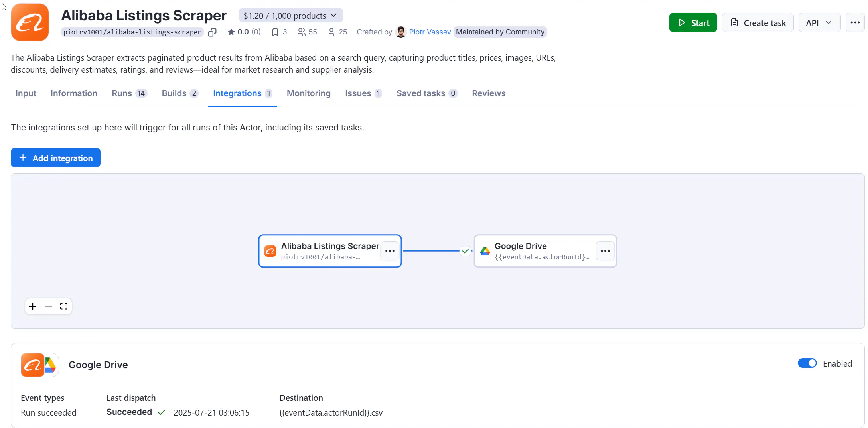This screenshot has width=868, height=428.
Task: Open the Google Drive node options menu
Action: click(x=605, y=251)
